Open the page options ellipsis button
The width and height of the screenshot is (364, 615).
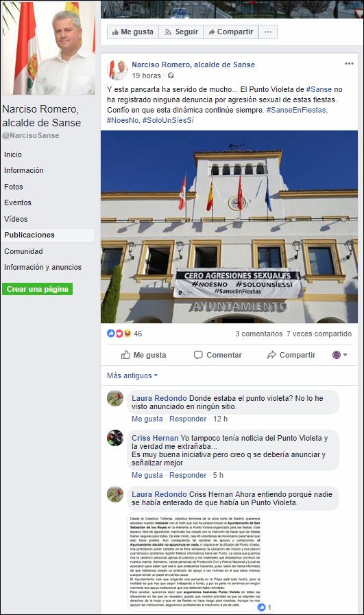point(268,32)
